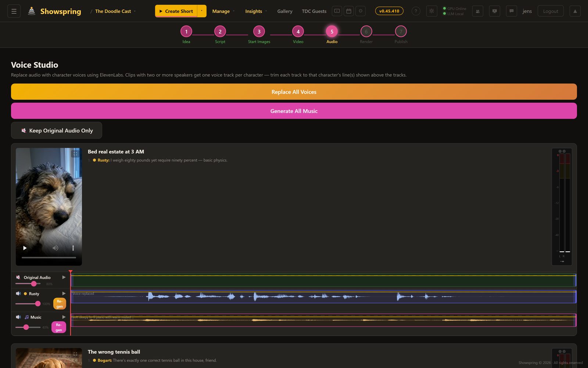Open the hamburger sidebar menu

click(x=14, y=11)
